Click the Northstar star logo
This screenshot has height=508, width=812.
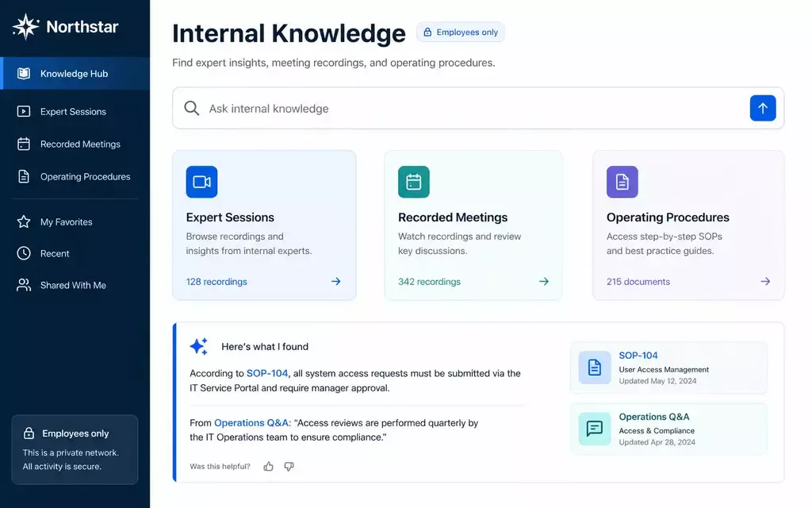point(25,26)
